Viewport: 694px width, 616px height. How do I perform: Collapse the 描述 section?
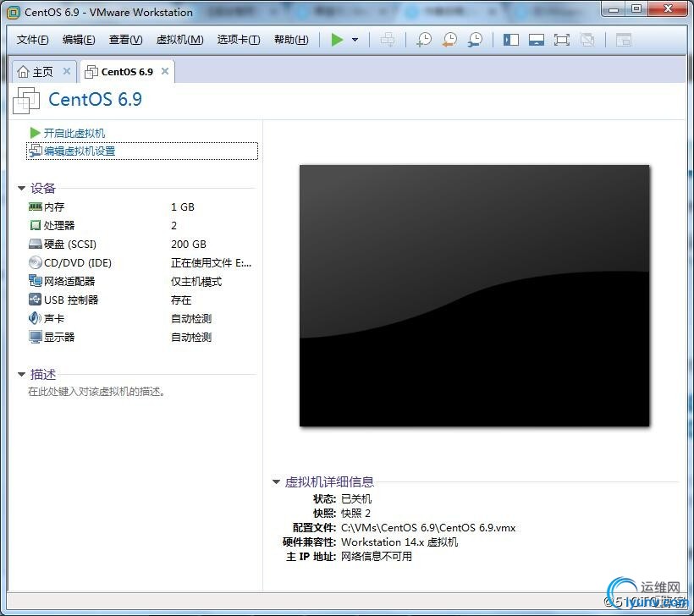point(21,374)
